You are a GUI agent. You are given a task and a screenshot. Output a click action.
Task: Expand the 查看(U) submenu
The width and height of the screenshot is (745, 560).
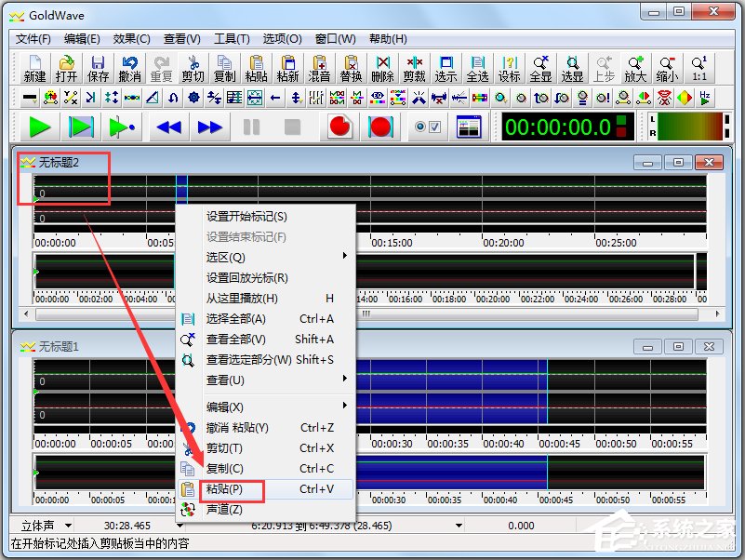266,380
